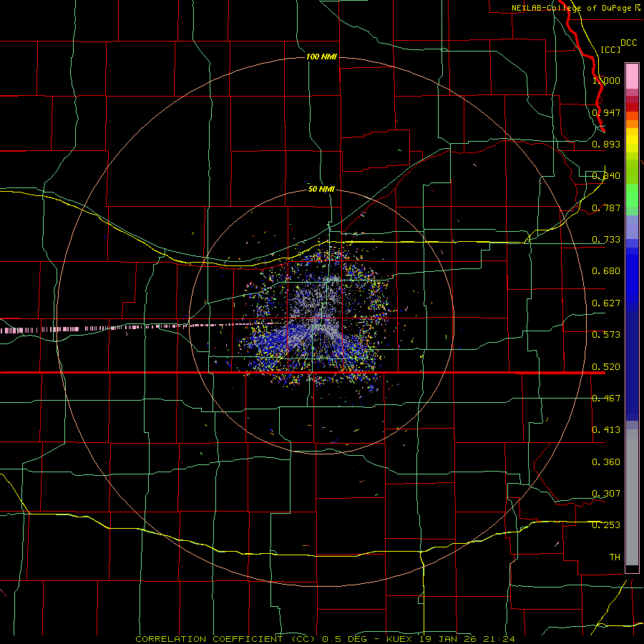The image size is (644, 644).
Task: Click the TH threshold label
Action: click(x=615, y=557)
